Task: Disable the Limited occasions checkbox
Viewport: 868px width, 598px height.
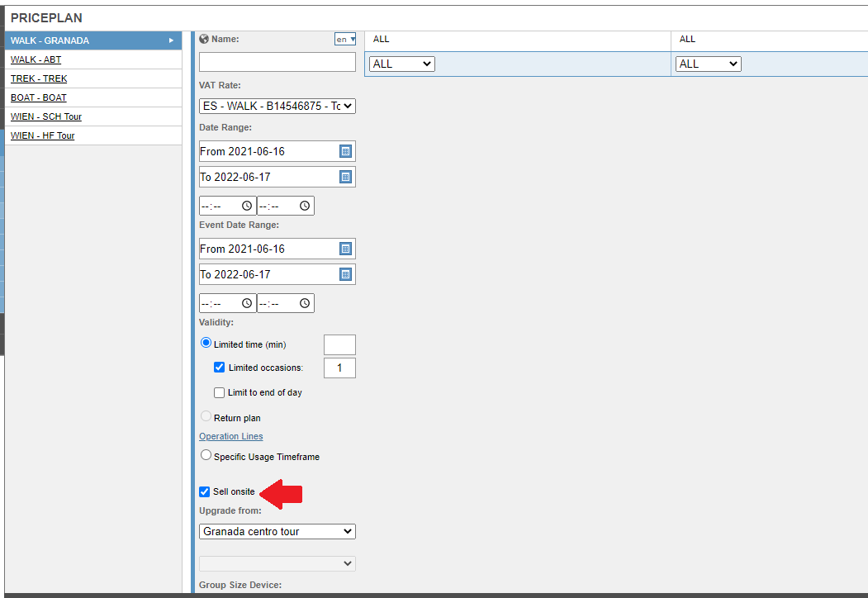Action: tap(219, 367)
